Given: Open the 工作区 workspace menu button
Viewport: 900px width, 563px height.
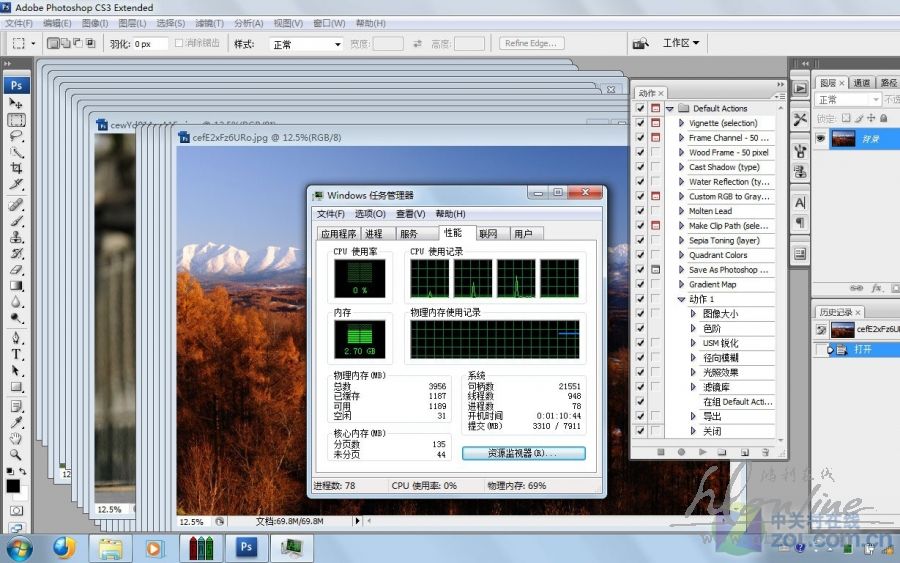Looking at the screenshot, I should [681, 43].
